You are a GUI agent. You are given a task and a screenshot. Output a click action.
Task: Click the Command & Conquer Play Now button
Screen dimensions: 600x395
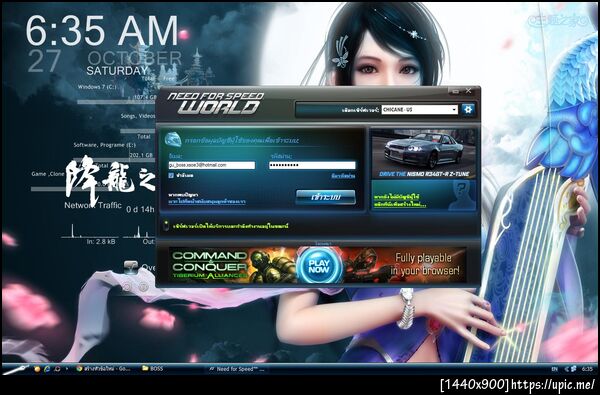click(x=319, y=266)
